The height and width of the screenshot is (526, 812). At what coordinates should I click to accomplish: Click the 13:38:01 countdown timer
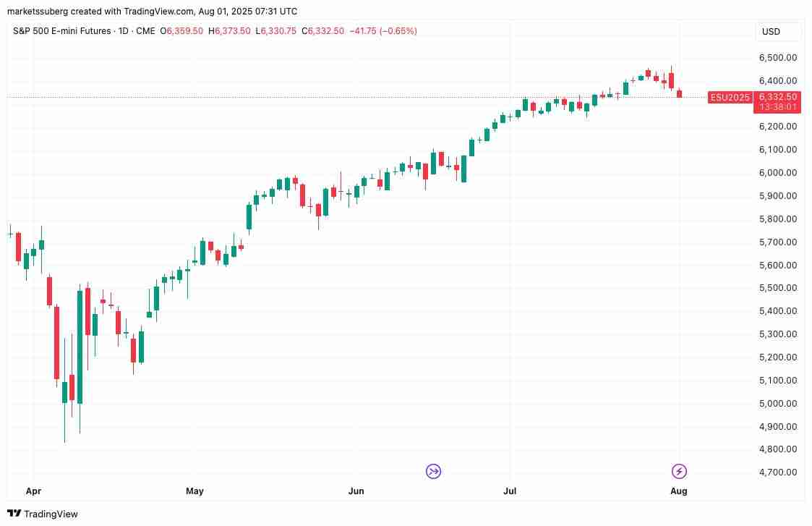tap(778, 107)
